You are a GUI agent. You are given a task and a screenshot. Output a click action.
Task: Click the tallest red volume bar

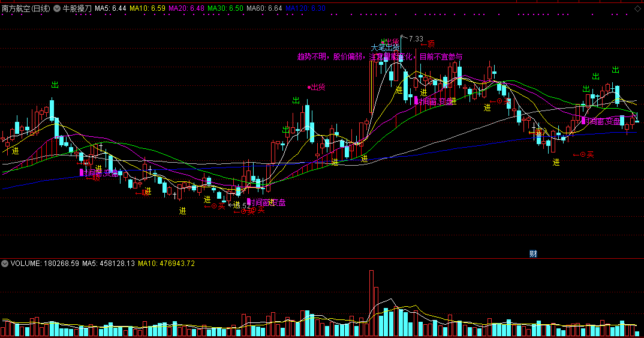point(371,303)
